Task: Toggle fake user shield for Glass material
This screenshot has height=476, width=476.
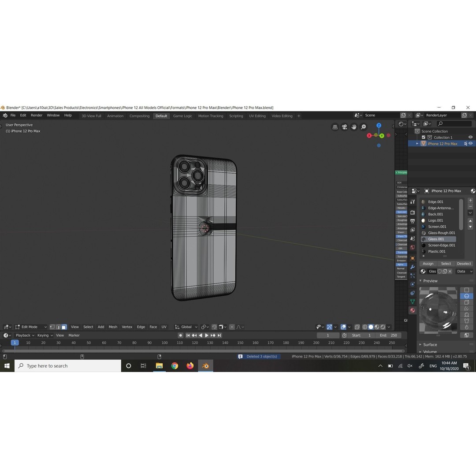Action: [x=439, y=271]
